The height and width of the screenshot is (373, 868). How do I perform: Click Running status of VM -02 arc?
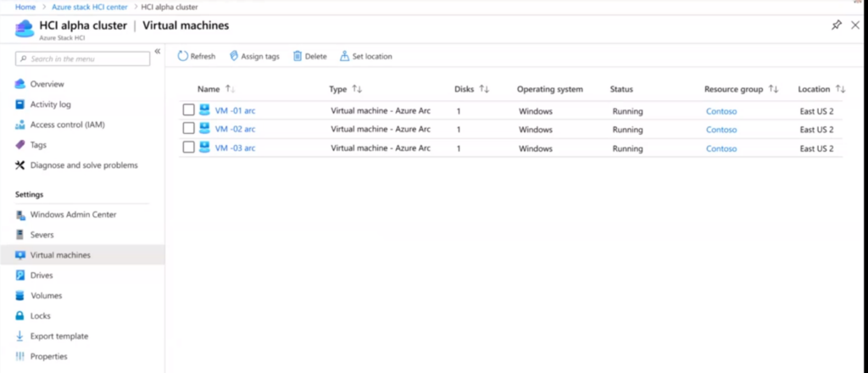[628, 130]
